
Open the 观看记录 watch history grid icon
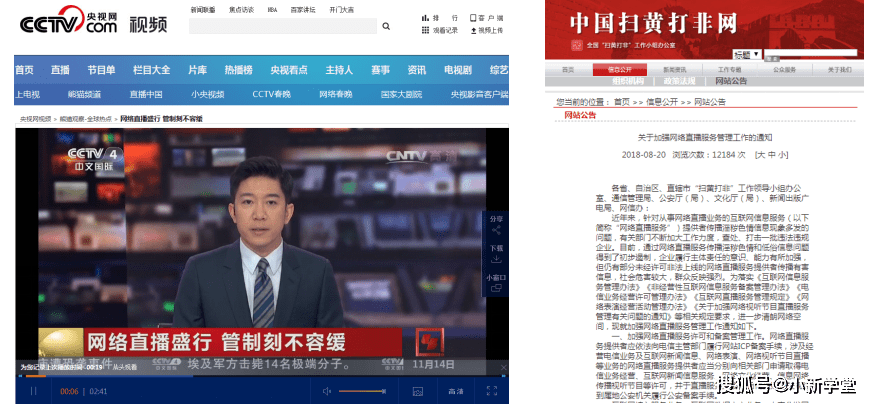point(425,30)
